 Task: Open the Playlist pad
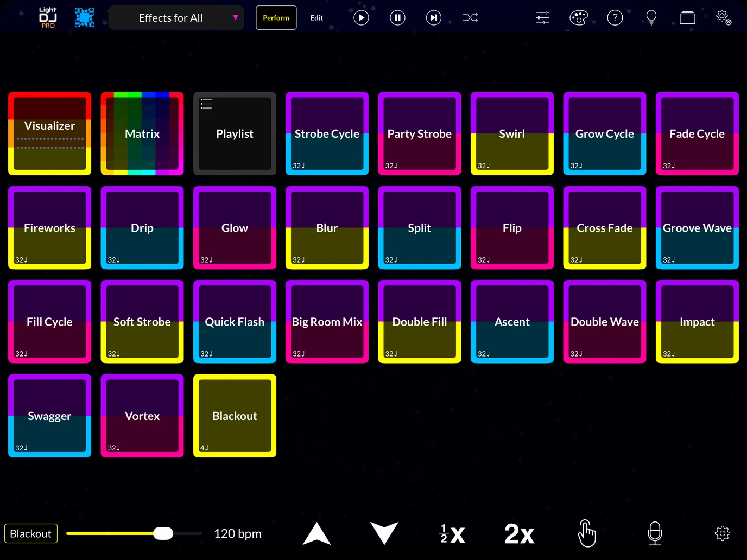pyautogui.click(x=235, y=133)
